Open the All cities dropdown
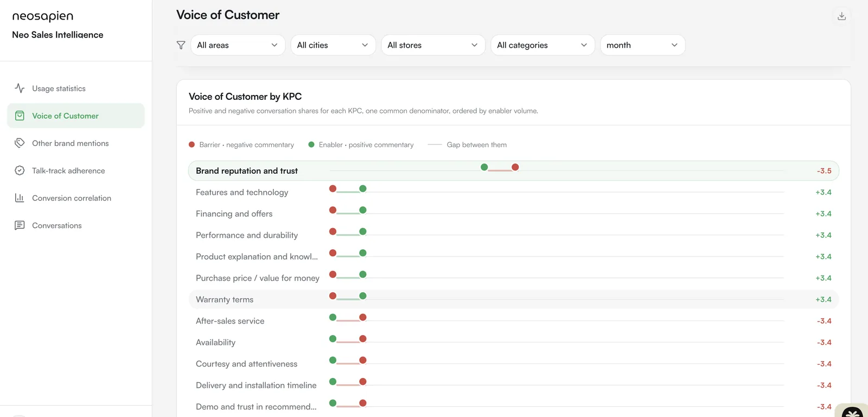Viewport: 868px width, 417px height. [333, 45]
